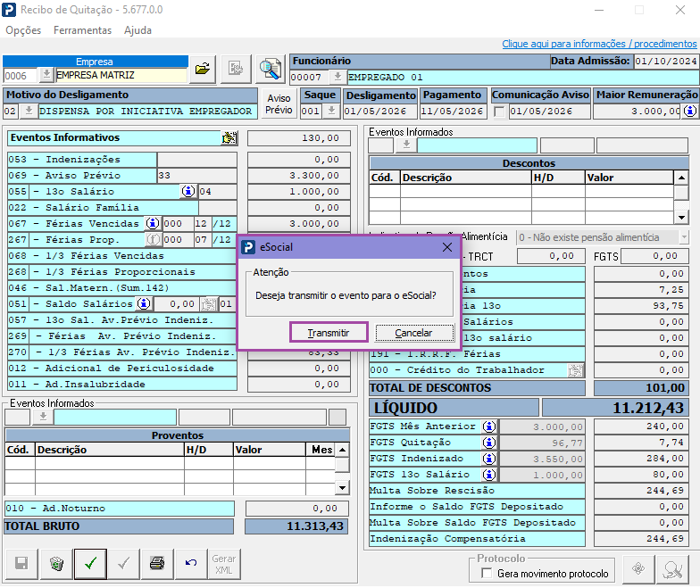Click Proventos Descrição column header
700x588 pixels.
tap(110, 450)
